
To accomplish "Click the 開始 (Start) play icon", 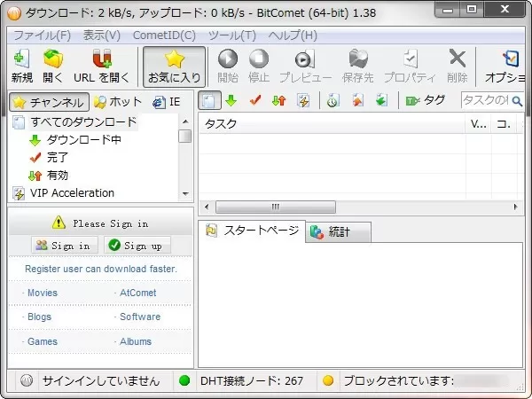I will (x=228, y=59).
